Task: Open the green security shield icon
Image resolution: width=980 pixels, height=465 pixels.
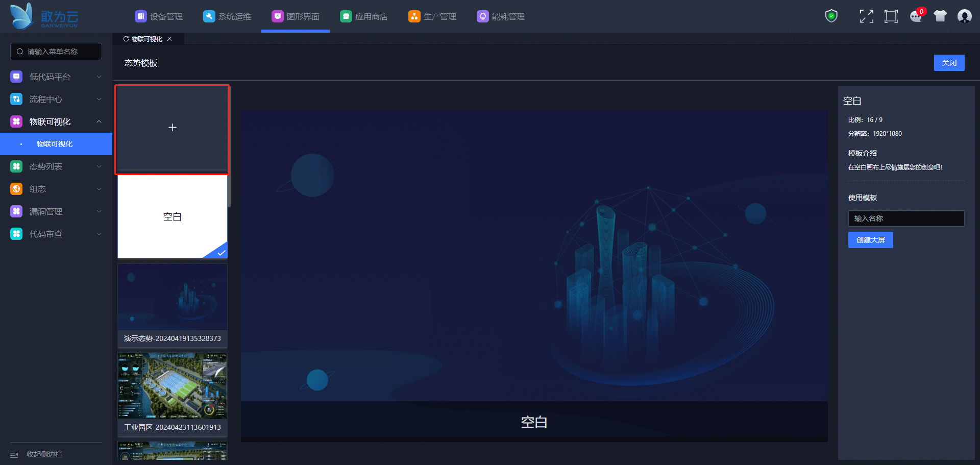Action: [x=831, y=16]
